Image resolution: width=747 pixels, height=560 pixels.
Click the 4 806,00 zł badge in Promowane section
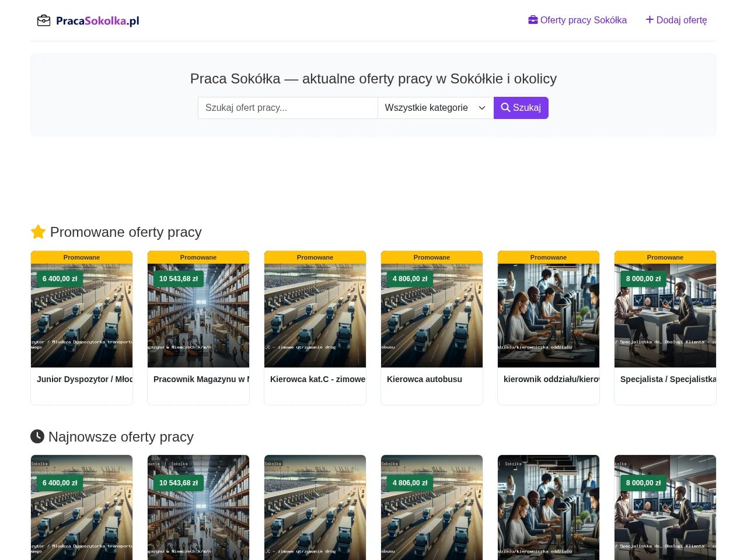click(x=410, y=279)
